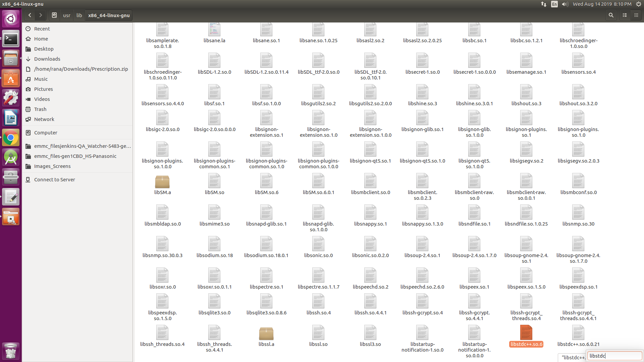Launch Google Chrome from the dock
This screenshot has width=644, height=362.
click(11, 138)
